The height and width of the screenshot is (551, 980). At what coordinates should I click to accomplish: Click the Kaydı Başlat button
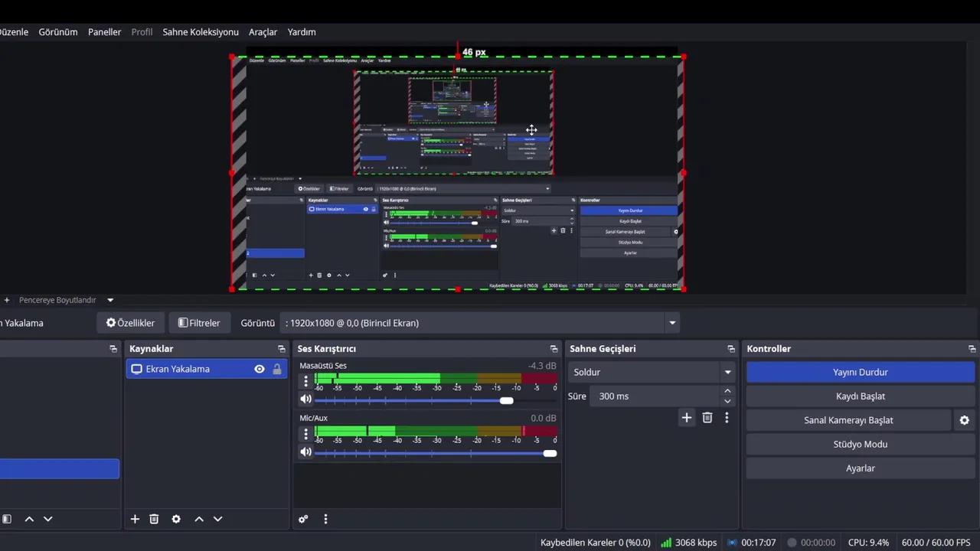[x=860, y=396]
